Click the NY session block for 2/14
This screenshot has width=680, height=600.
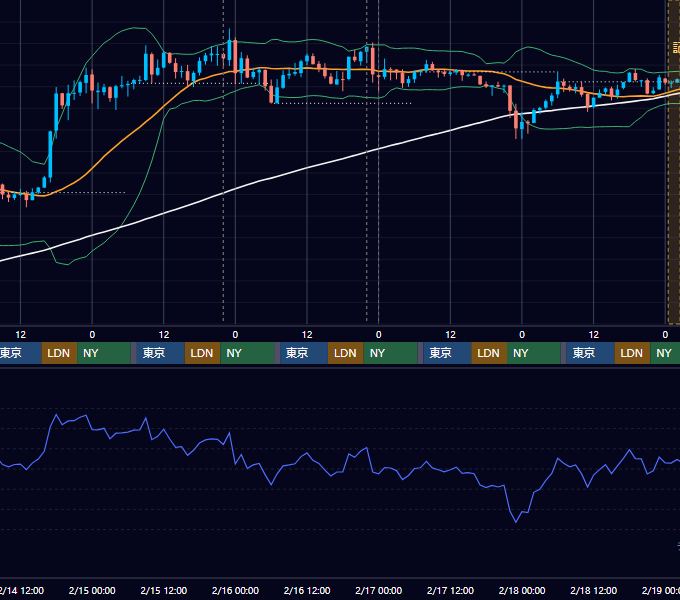(104, 353)
